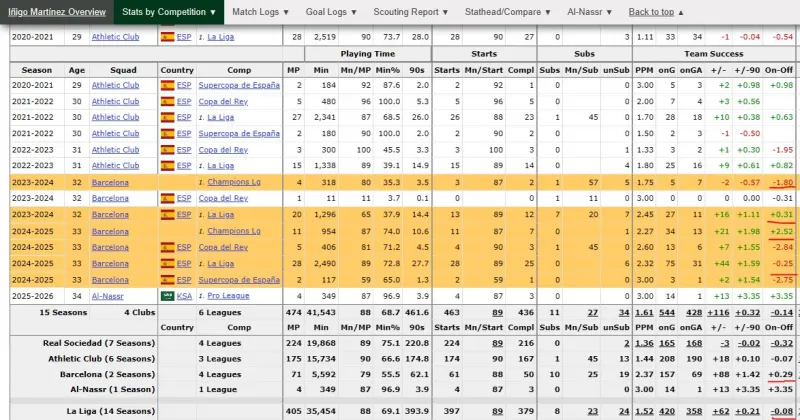Open the Stats by Competition dropdown
Image resolution: width=800 pixels, height=420 pixels.
point(169,11)
